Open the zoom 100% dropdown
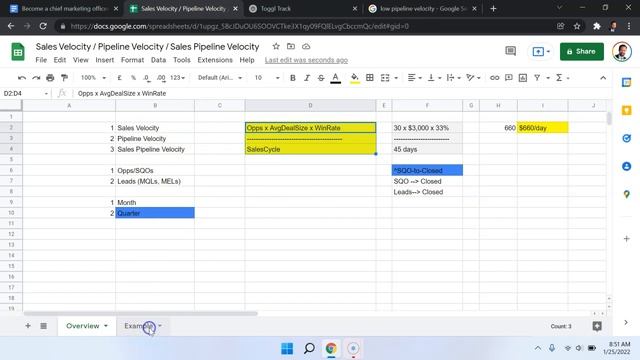The height and width of the screenshot is (360, 640). coord(93,78)
